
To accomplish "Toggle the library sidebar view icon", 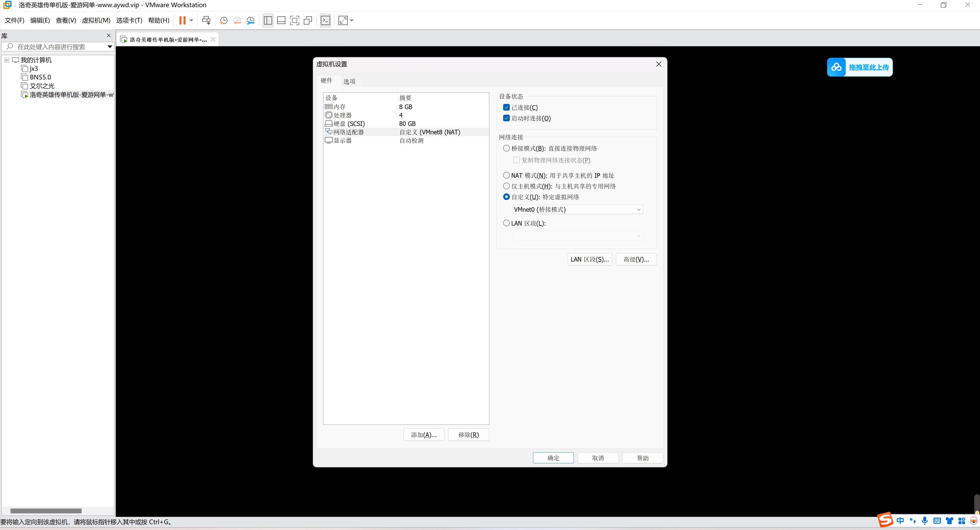I will (x=268, y=20).
